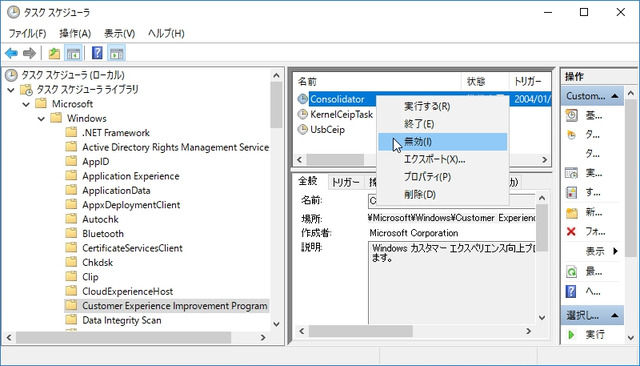
Task: Open the 操作(A) menu
Action: pos(75,33)
